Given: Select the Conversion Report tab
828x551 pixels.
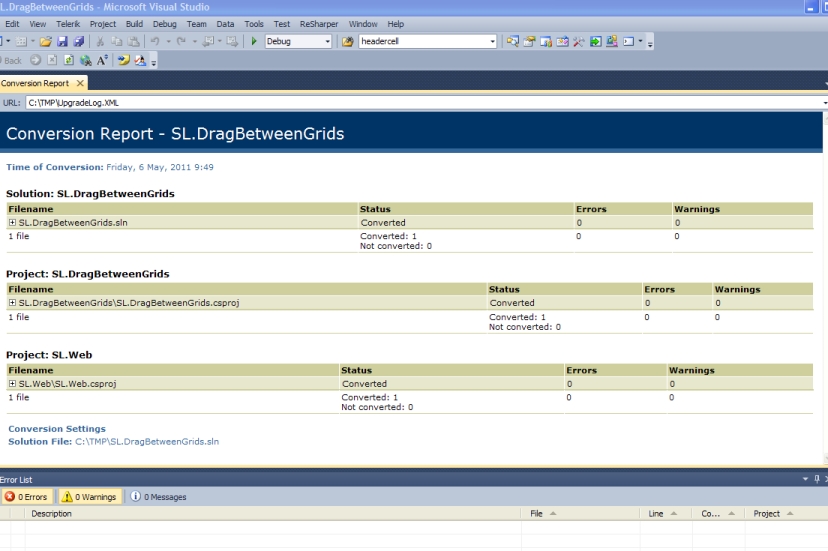Looking at the screenshot, I should click(35, 83).
